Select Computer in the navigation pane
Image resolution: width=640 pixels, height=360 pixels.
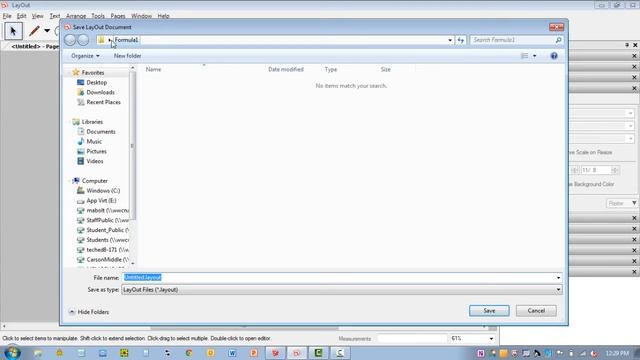coord(95,181)
